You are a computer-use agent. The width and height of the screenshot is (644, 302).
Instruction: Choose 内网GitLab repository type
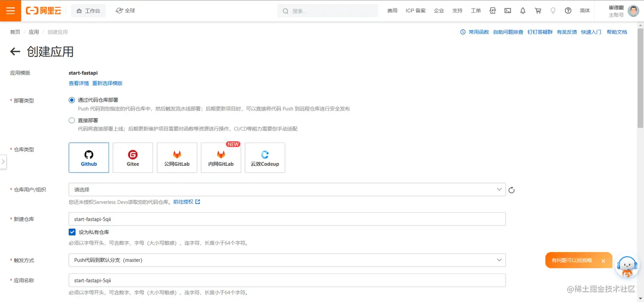click(221, 157)
